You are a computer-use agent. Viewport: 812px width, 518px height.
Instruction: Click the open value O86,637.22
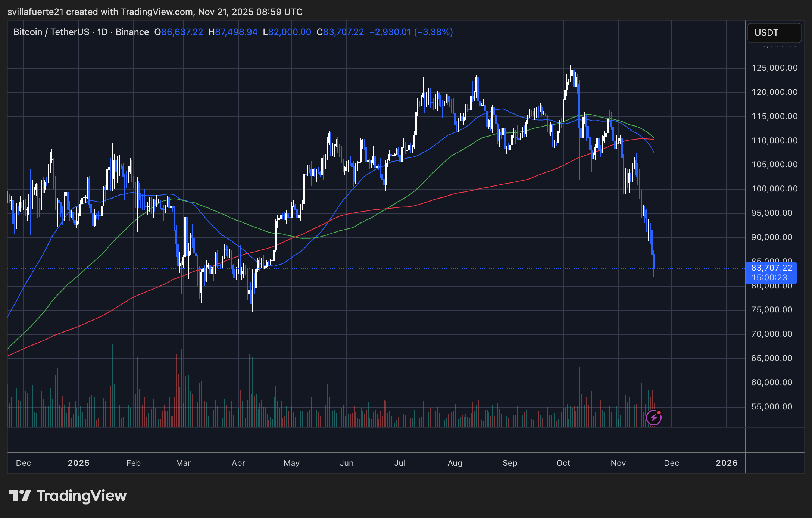tap(178, 32)
